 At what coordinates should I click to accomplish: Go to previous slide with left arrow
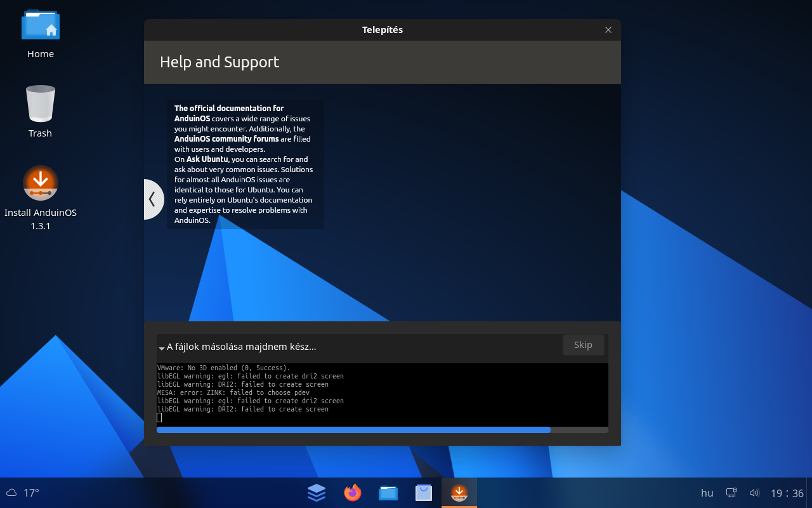point(152,199)
